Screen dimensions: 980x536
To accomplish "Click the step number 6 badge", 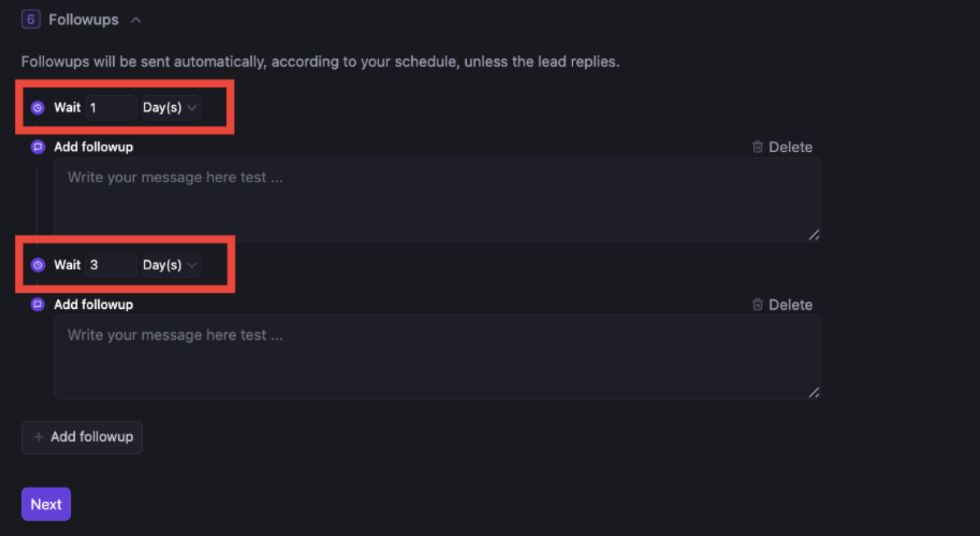I will click(30, 19).
